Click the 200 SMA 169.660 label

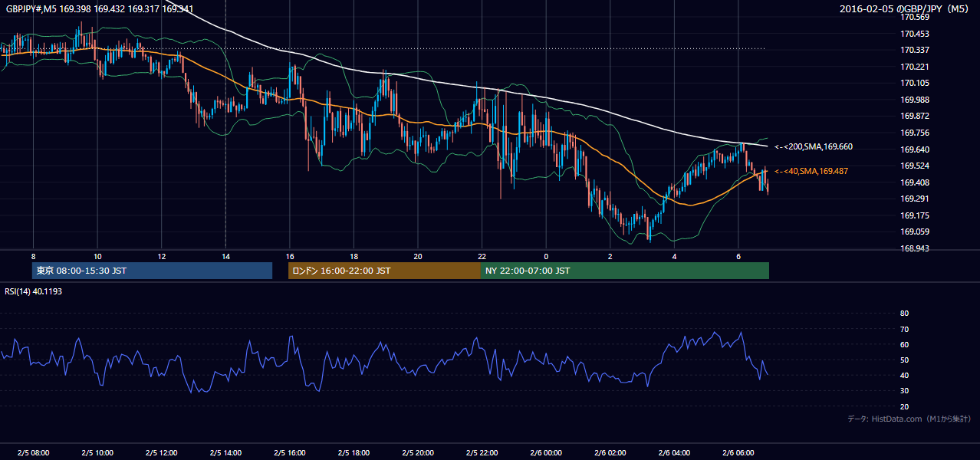pyautogui.click(x=814, y=146)
